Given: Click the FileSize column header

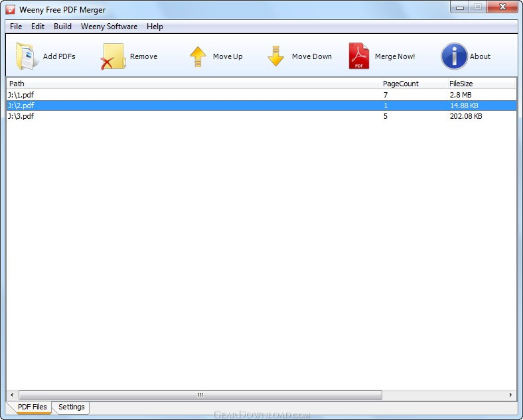Looking at the screenshot, I should point(461,84).
